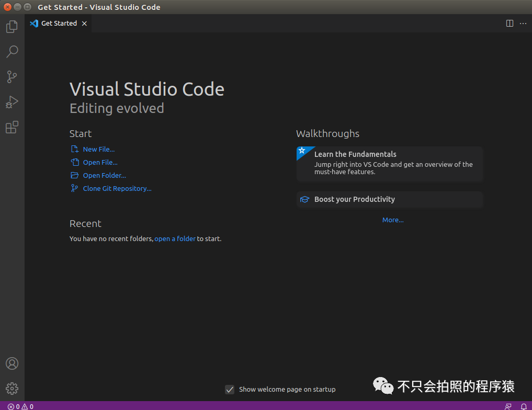This screenshot has width=532, height=410.
Task: Click the graduation cap icon on Boost your Productivity
Action: [x=304, y=199]
